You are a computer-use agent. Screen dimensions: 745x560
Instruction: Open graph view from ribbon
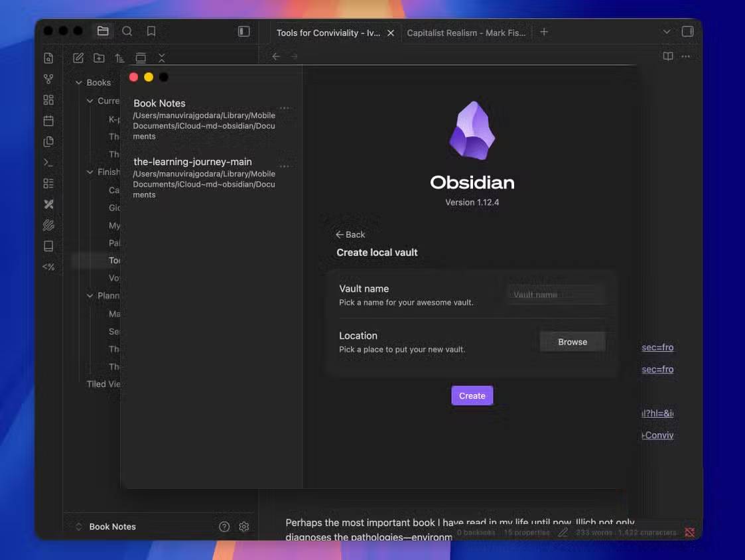click(x=48, y=79)
